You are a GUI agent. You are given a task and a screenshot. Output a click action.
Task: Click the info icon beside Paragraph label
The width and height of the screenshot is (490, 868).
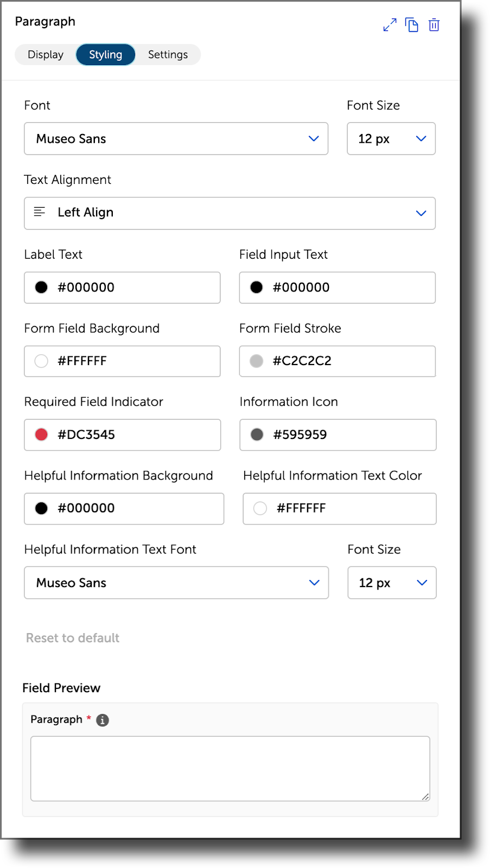pos(103,720)
